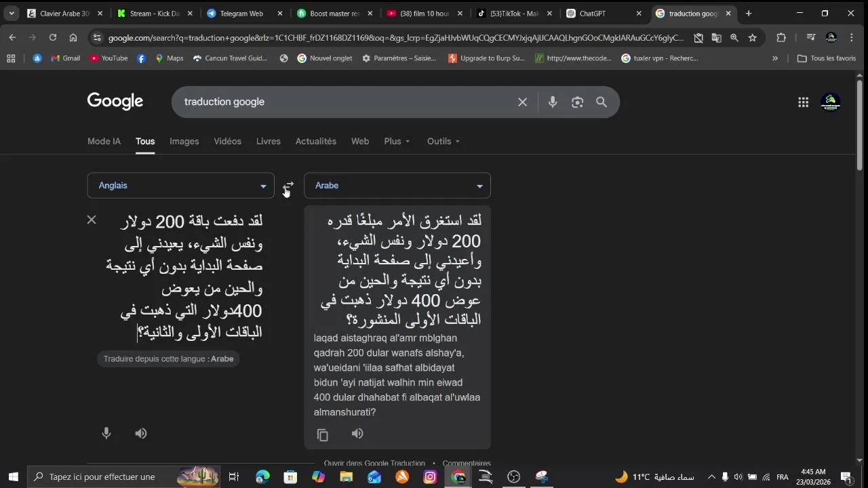
Task: Expand the Arabe target language dropdown
Action: (x=397, y=186)
